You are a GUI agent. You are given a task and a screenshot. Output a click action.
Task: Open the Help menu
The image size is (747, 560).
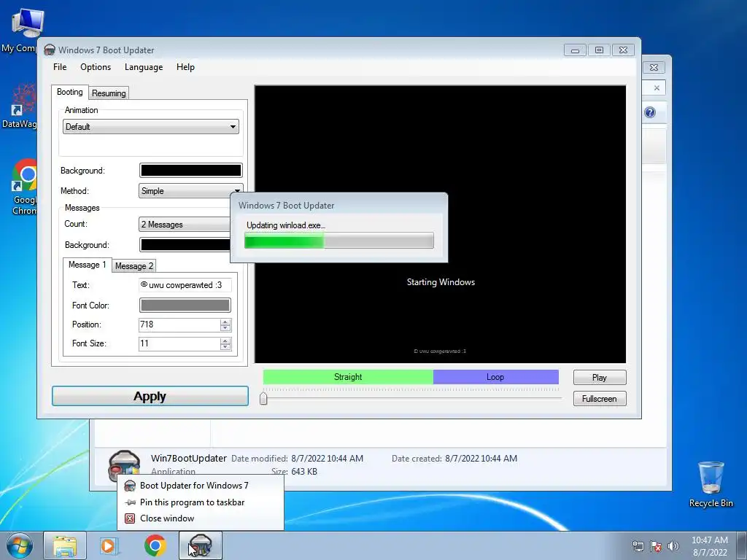pos(185,67)
